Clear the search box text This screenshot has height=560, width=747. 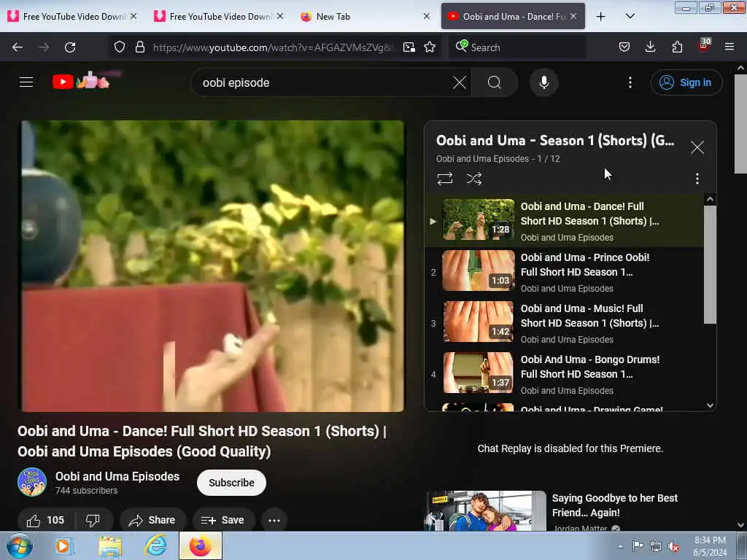click(460, 82)
